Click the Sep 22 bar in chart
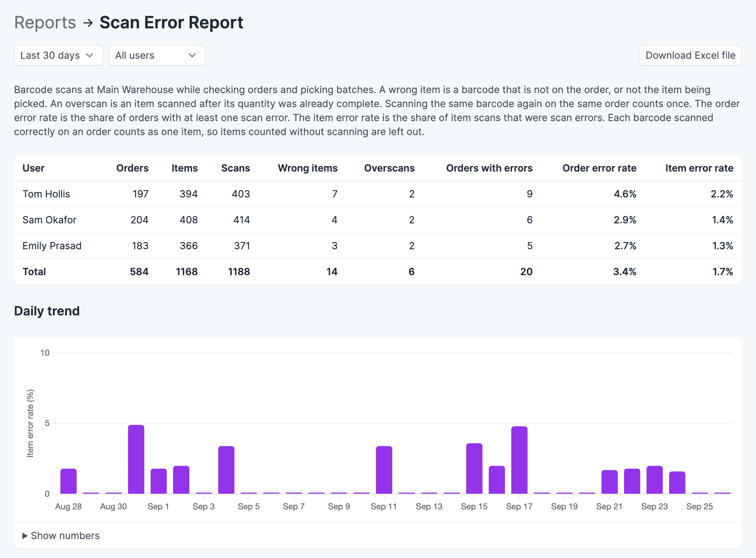The image size is (756, 558). pyautogui.click(x=632, y=481)
